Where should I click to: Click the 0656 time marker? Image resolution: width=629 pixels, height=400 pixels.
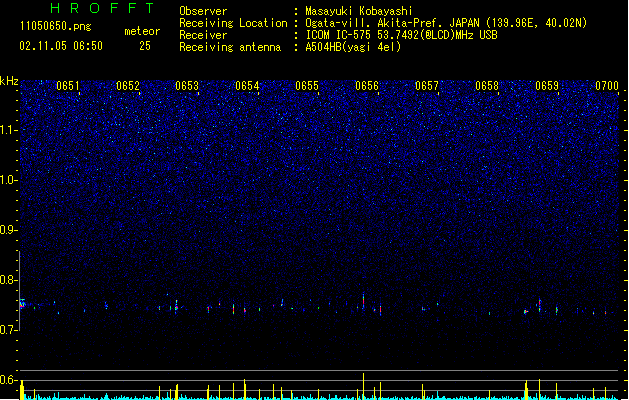(x=367, y=86)
